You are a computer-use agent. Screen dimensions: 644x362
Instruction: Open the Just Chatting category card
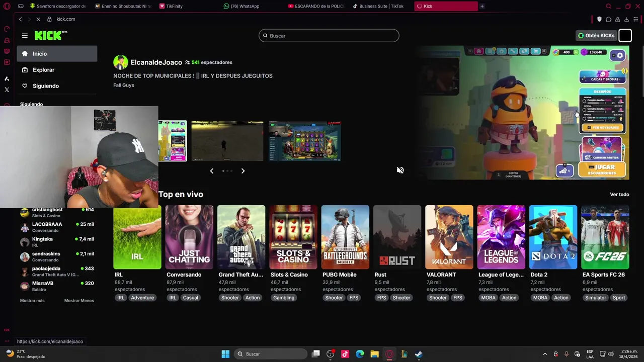click(x=189, y=237)
